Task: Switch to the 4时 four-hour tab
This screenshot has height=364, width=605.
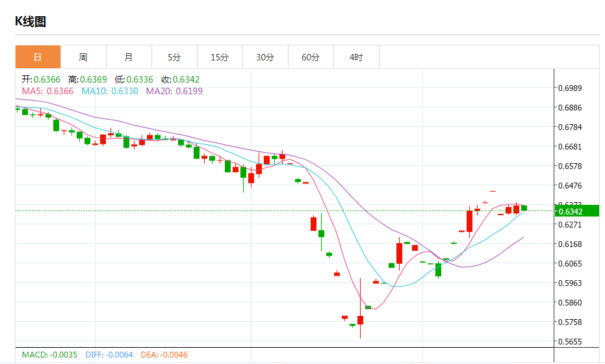Action: click(x=356, y=57)
